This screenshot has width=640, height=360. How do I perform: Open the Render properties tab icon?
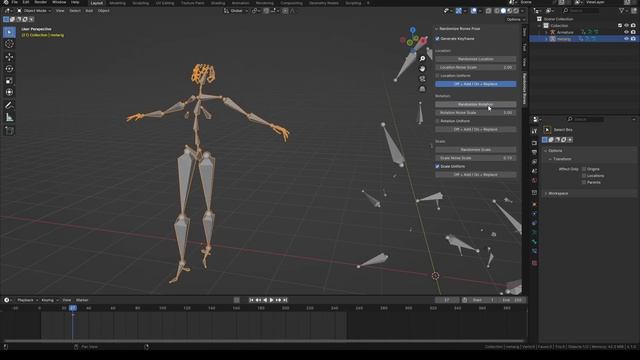pyautogui.click(x=534, y=143)
